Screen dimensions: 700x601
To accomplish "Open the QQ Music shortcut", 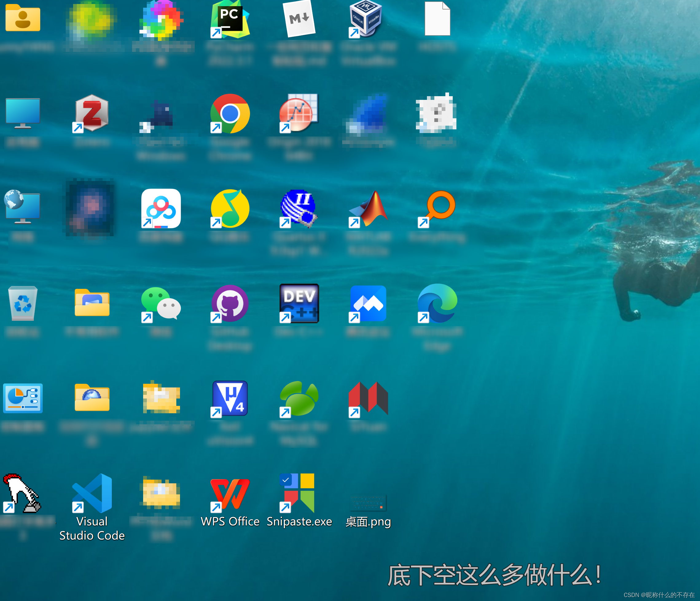I will [x=230, y=209].
